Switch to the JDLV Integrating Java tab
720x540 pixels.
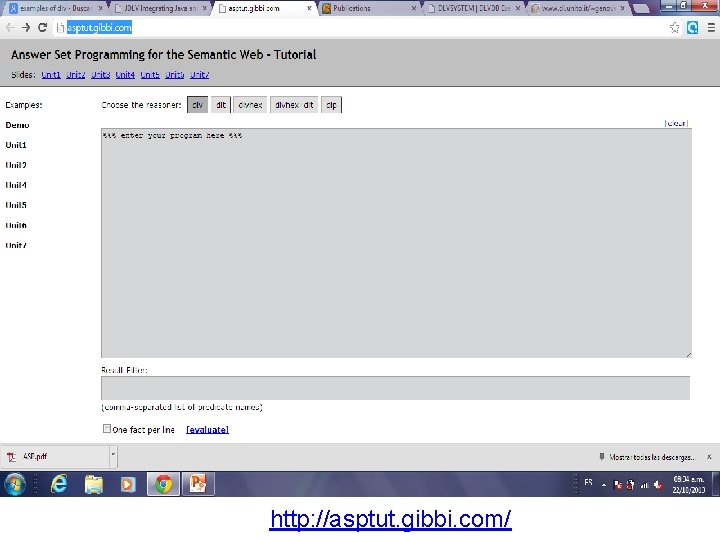pyautogui.click(x=161, y=8)
